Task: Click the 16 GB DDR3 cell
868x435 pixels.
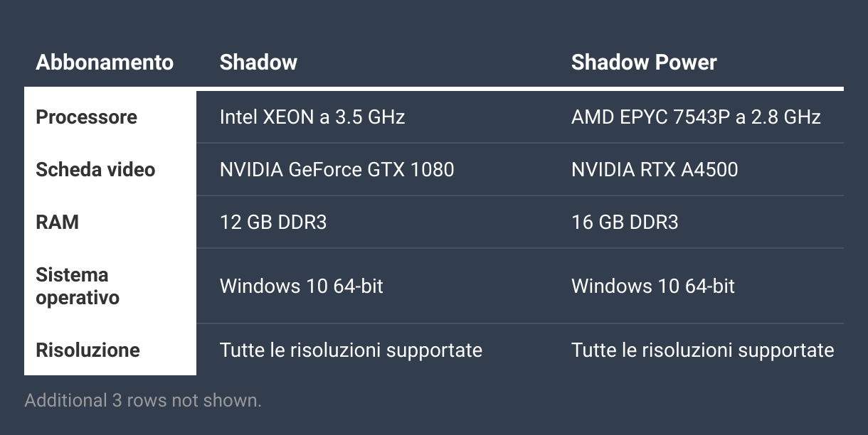Action: (625, 222)
